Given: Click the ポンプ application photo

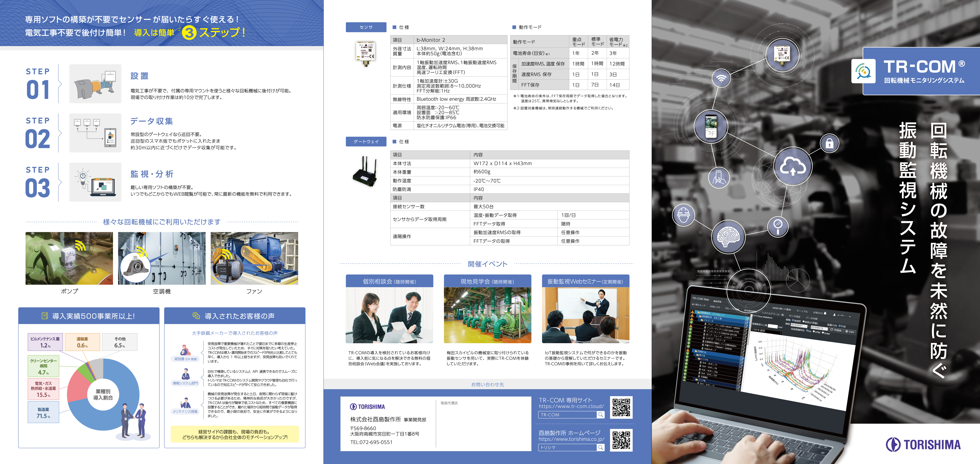Looking at the screenshot, I should click(x=69, y=258).
